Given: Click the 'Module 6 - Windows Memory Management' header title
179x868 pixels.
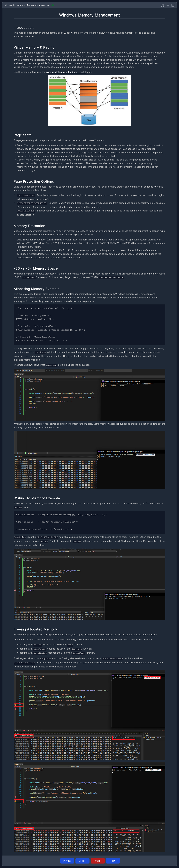Looking at the screenshot, I should pyautogui.click(x=27, y=5).
